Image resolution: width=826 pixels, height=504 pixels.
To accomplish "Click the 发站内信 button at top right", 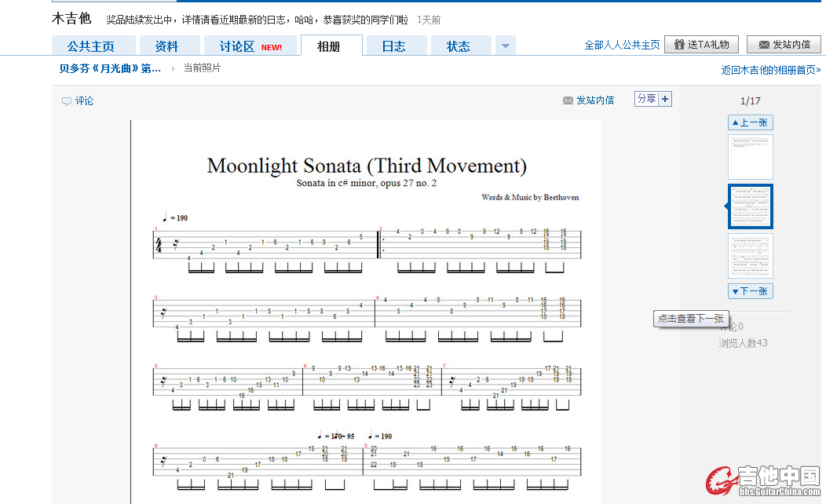I will (x=784, y=44).
